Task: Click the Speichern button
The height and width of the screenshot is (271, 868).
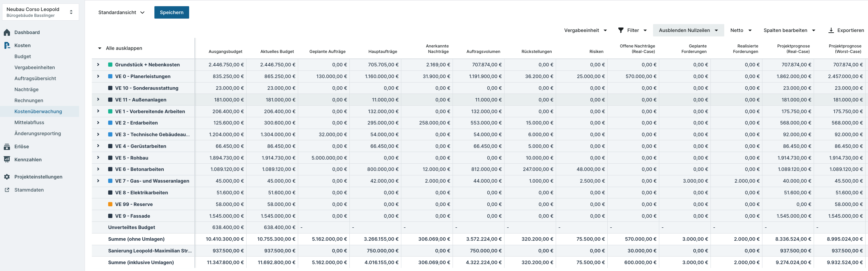Action: pyautogui.click(x=172, y=12)
